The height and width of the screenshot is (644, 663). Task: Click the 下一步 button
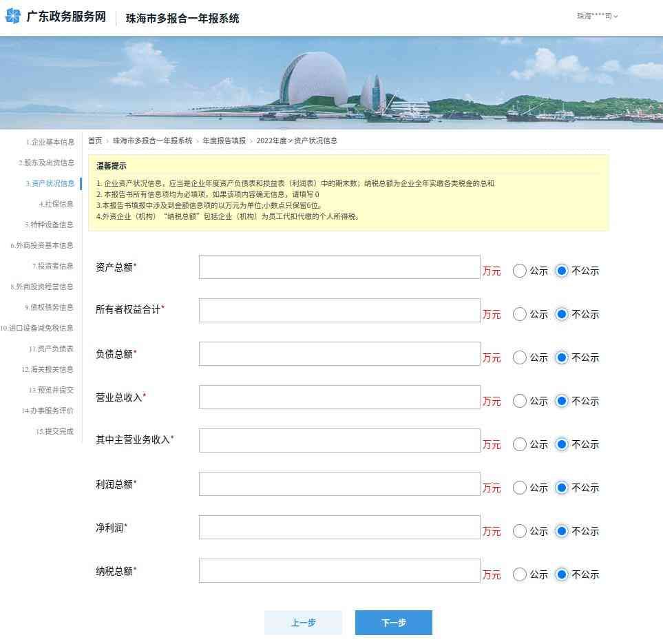coord(393,623)
